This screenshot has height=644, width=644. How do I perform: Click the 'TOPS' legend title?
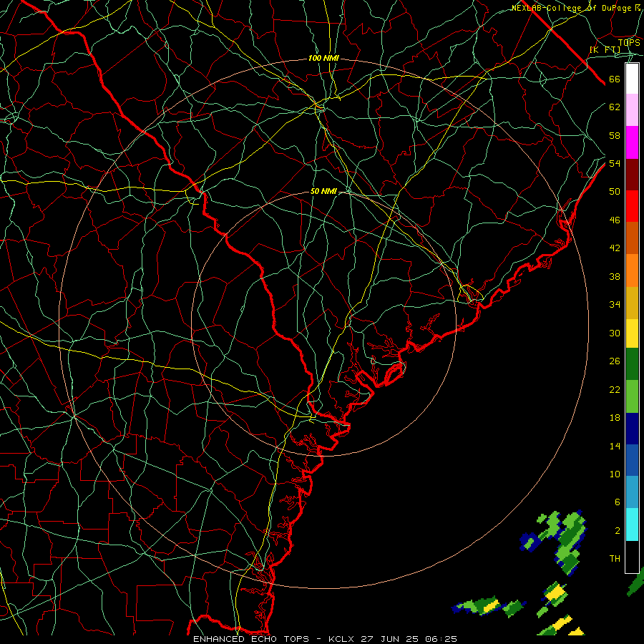629,43
